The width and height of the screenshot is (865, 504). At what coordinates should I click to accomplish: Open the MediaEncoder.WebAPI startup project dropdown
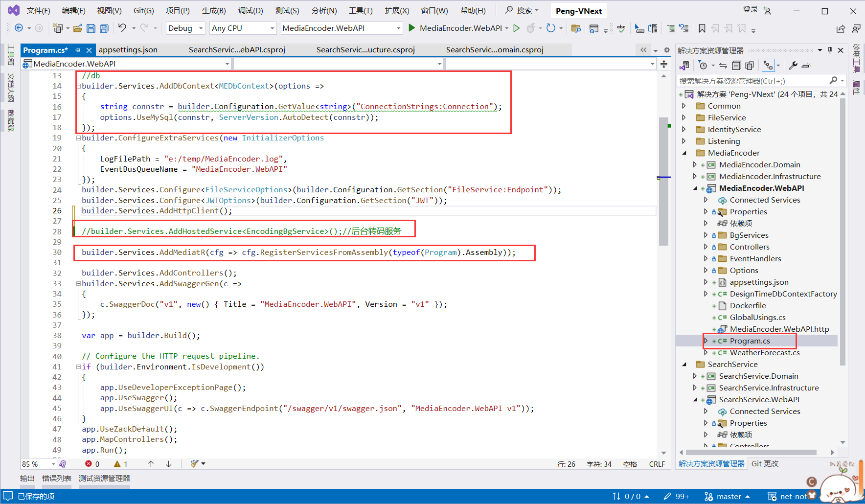click(341, 28)
